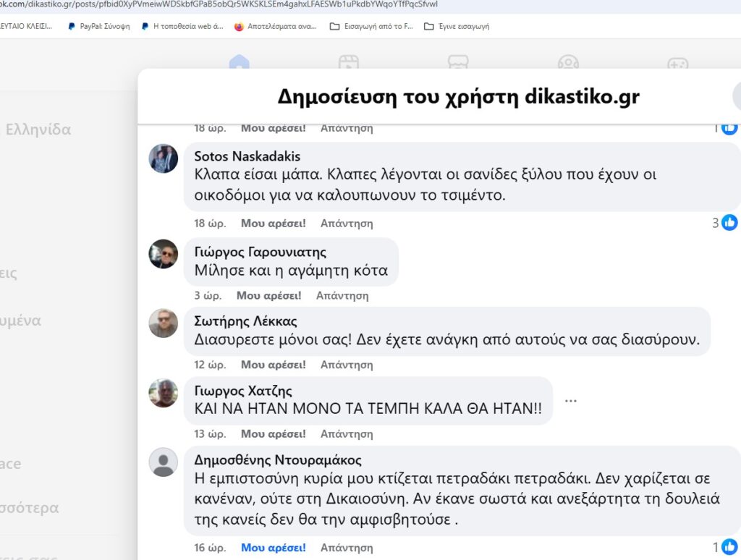The image size is (741, 560).
Task: Open the Facebook Home icon
Action: pos(239,62)
